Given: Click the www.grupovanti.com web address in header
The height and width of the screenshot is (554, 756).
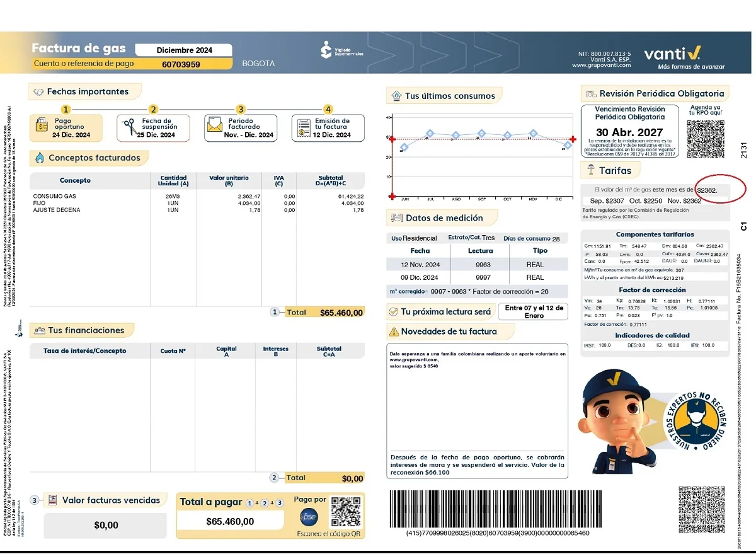Looking at the screenshot, I should pos(601,66).
